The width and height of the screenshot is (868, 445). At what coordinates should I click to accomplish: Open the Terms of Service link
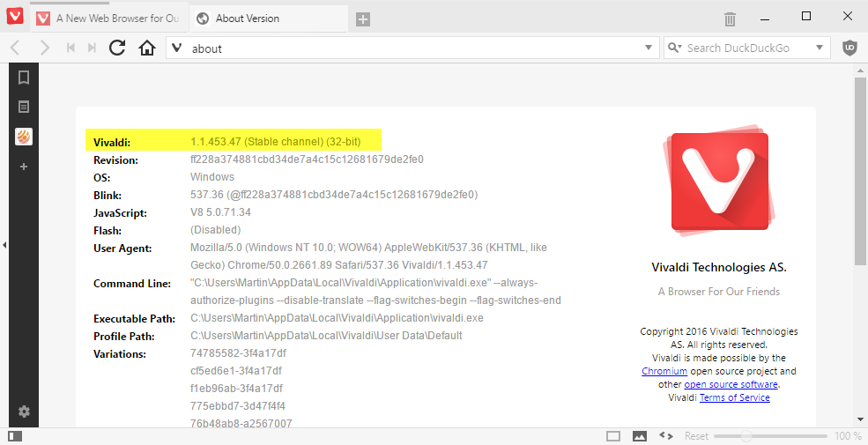[735, 397]
